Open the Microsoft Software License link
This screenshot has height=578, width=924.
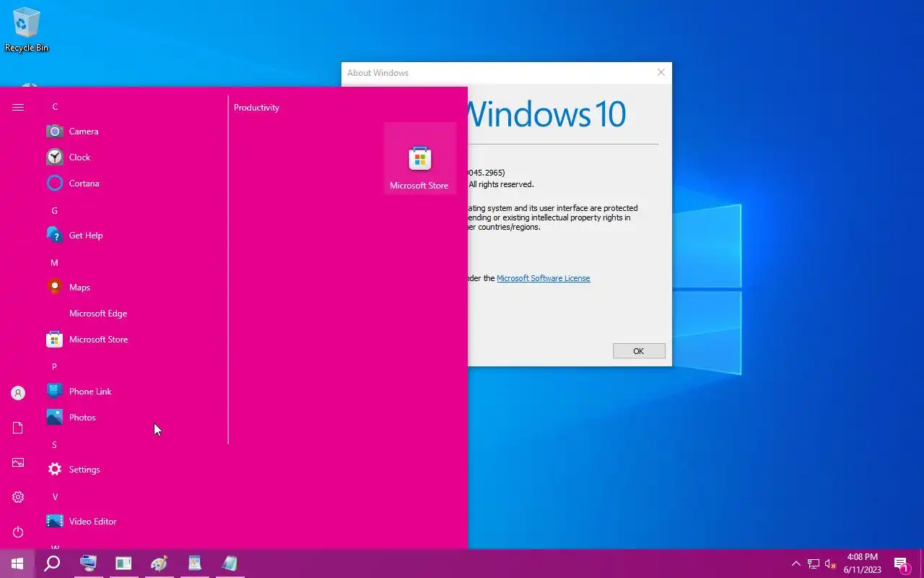[544, 278]
